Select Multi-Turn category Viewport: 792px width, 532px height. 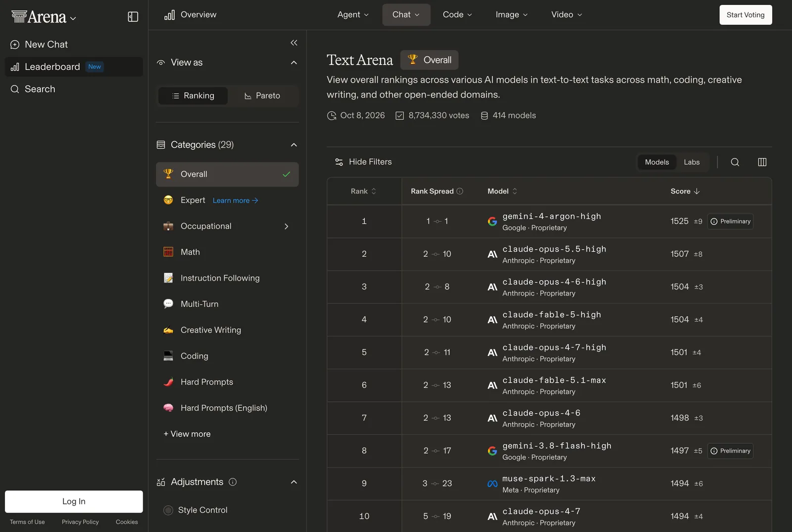[x=227, y=304]
